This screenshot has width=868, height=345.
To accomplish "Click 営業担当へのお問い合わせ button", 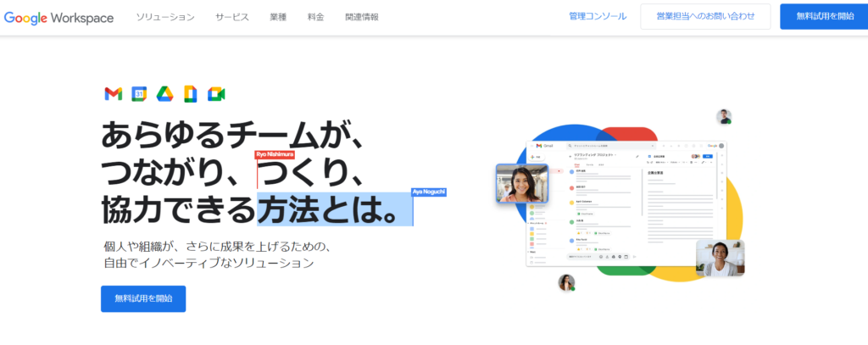I will click(x=705, y=17).
